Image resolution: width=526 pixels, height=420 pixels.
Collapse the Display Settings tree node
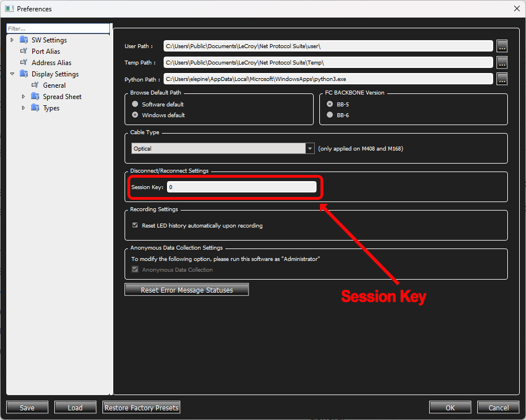[12, 74]
